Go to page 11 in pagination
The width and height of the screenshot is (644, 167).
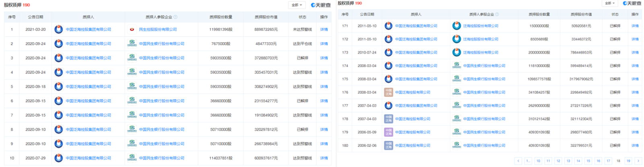pyautogui.click(x=548, y=161)
